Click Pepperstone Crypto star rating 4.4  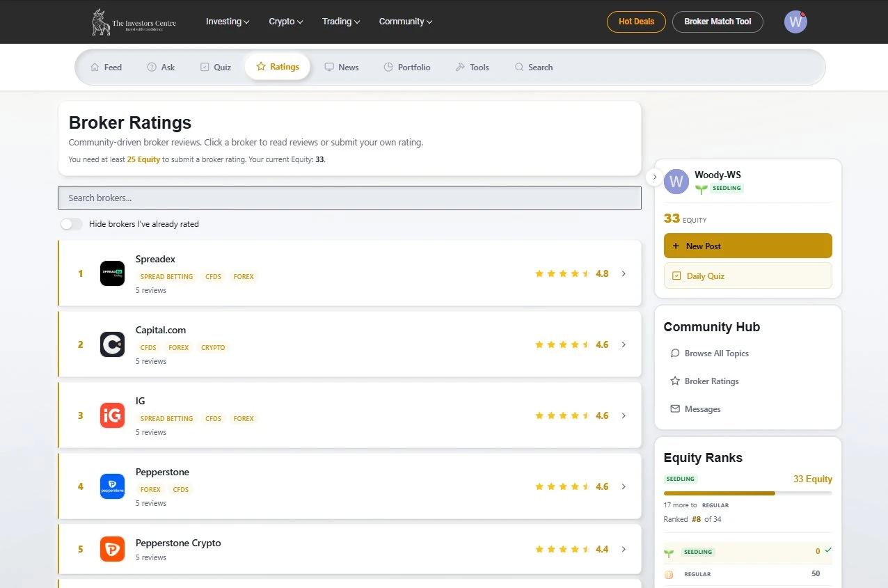[x=571, y=549]
